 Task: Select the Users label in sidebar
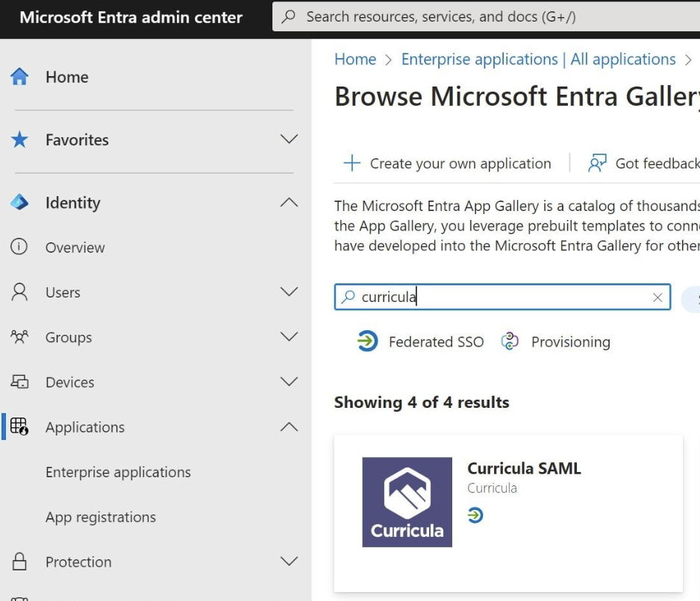[63, 293]
